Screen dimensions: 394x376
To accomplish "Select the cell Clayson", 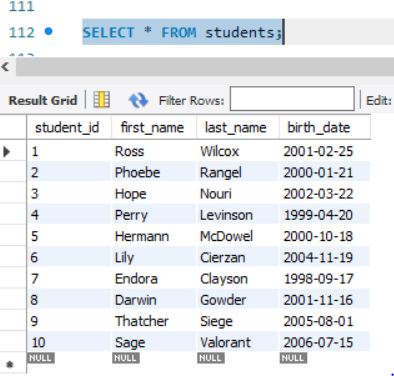I will 238,279.
